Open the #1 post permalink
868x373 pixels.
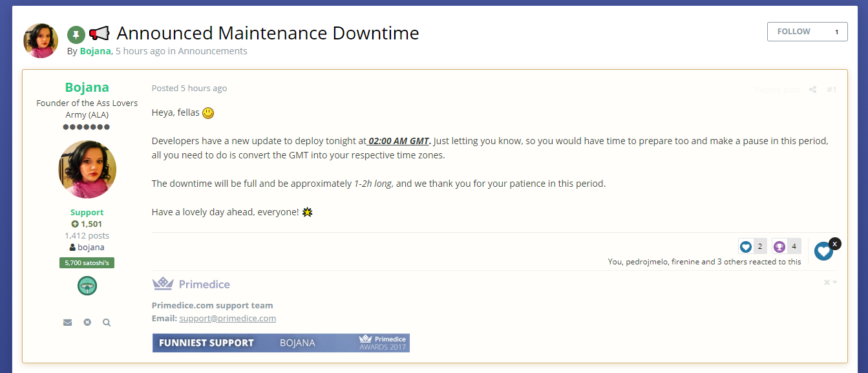[832, 89]
